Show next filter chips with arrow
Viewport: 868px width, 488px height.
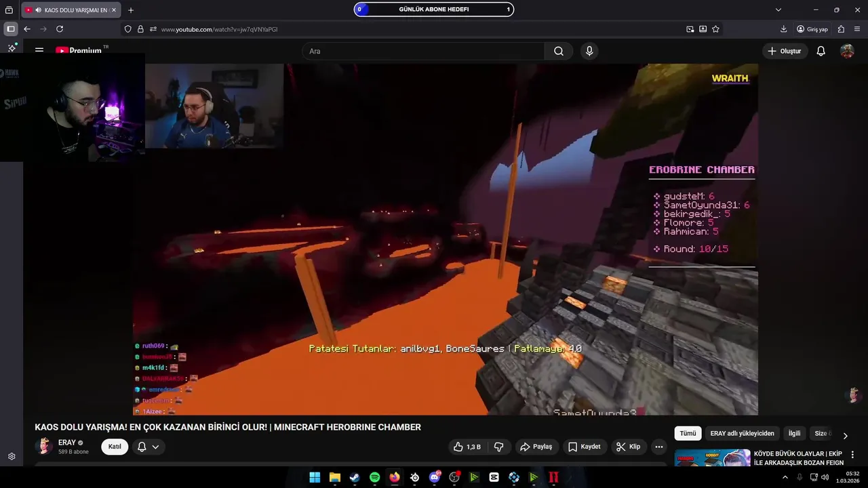845,435
